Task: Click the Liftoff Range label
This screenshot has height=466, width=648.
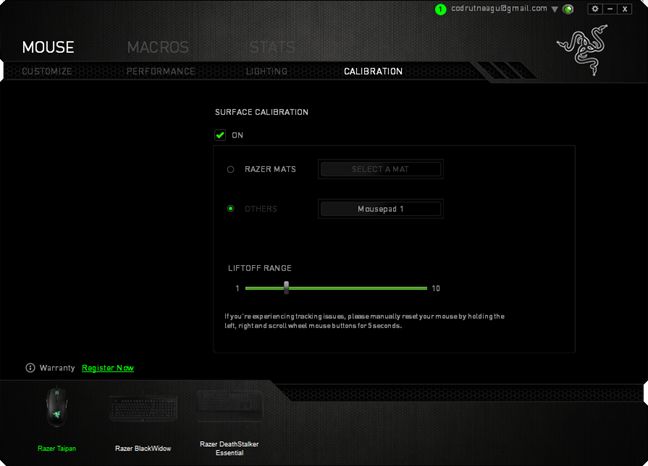Action: click(260, 268)
